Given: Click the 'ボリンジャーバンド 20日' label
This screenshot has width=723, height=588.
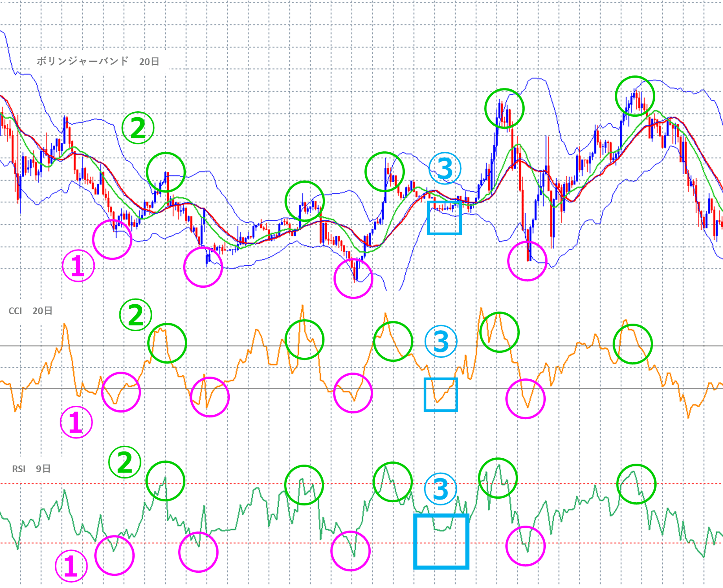Looking at the screenshot, I should pos(98,61).
